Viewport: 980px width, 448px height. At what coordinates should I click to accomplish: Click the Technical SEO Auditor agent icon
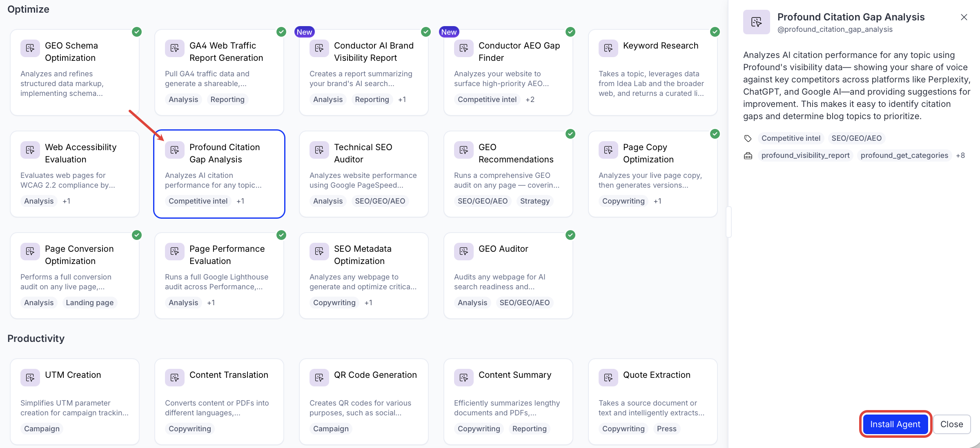[x=319, y=150]
